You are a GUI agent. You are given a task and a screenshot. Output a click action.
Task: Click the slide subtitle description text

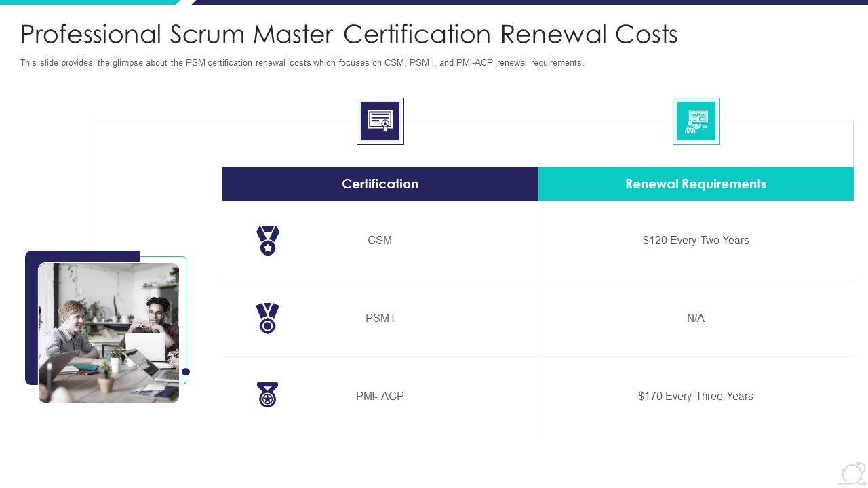302,63
